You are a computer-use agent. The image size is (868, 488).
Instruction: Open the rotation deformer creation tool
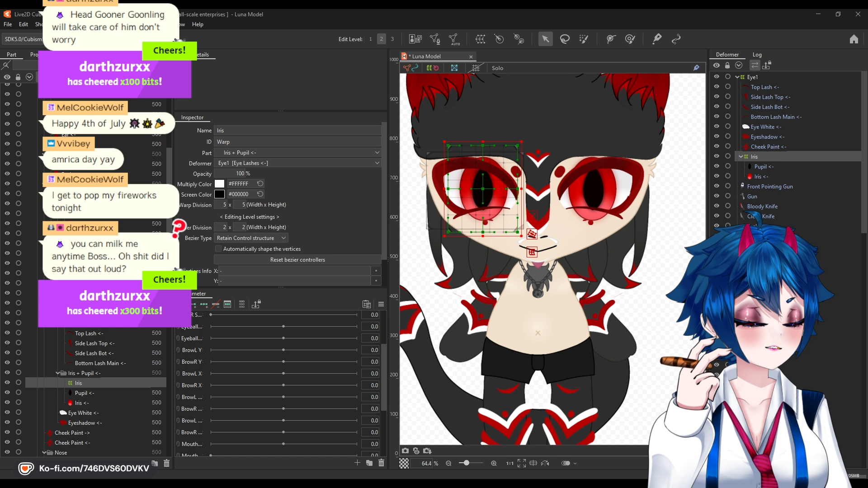click(519, 39)
